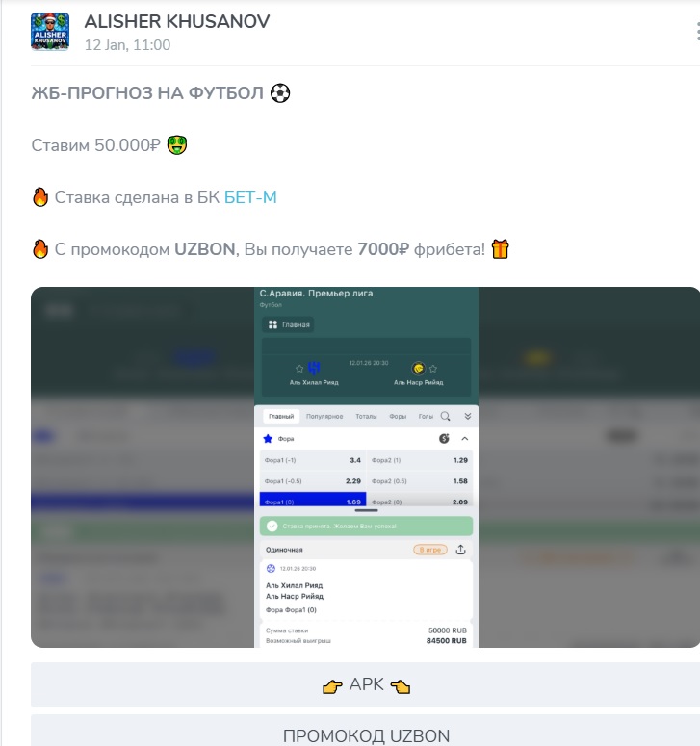Click the ПРОМОКОД UZBON button
This screenshot has width=700, height=746.
click(366, 733)
